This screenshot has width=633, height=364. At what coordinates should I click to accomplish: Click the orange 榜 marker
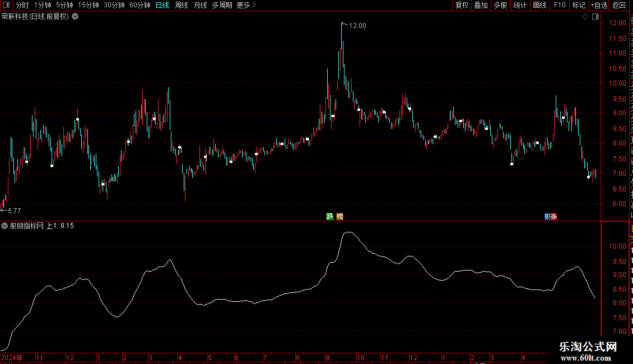point(340,217)
